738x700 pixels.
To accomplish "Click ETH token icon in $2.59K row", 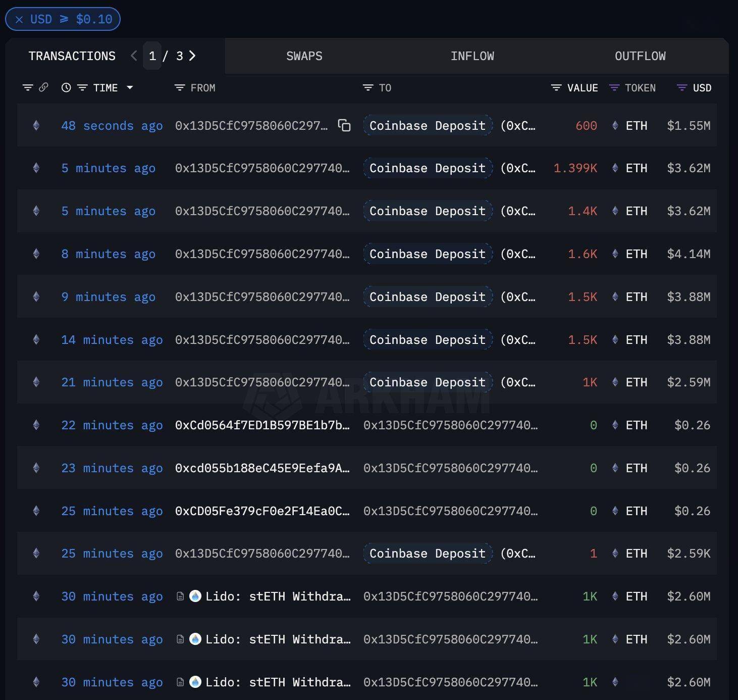I will coord(615,553).
